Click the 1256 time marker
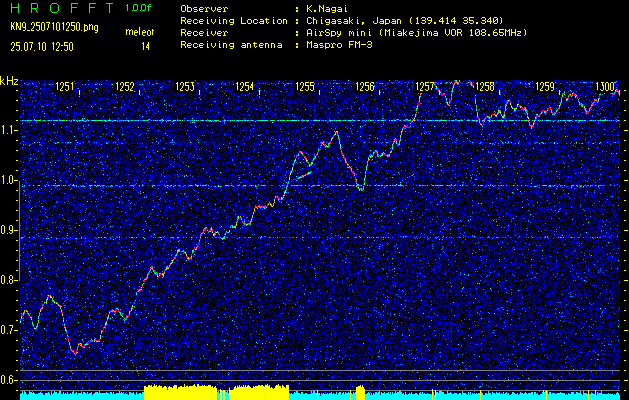 click(x=365, y=87)
